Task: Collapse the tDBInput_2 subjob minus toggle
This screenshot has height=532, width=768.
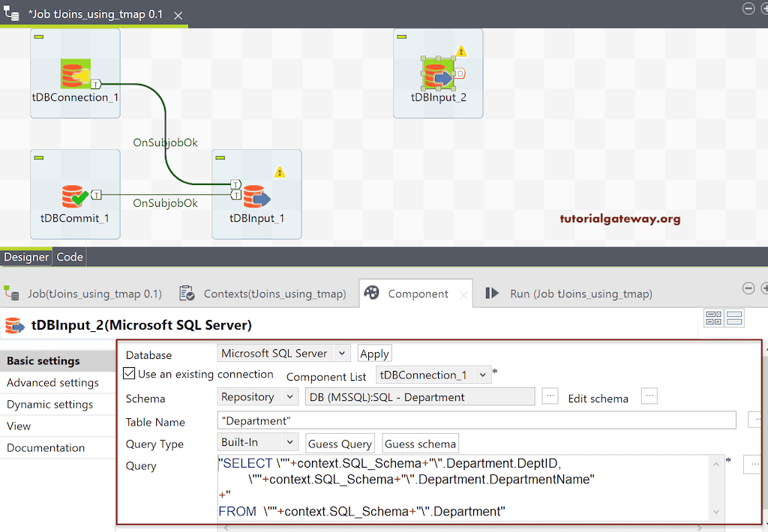Action: (402, 36)
